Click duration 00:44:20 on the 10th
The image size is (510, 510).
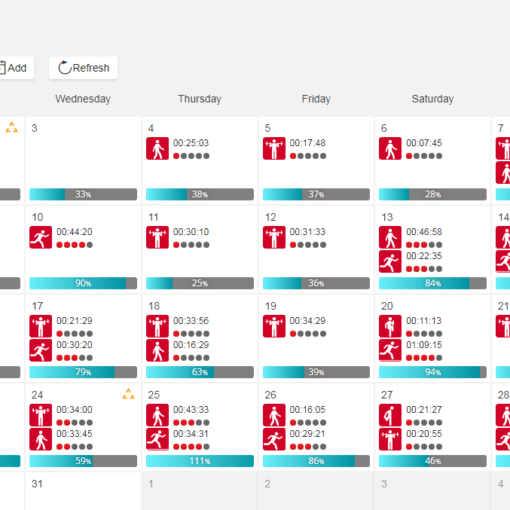tap(74, 232)
